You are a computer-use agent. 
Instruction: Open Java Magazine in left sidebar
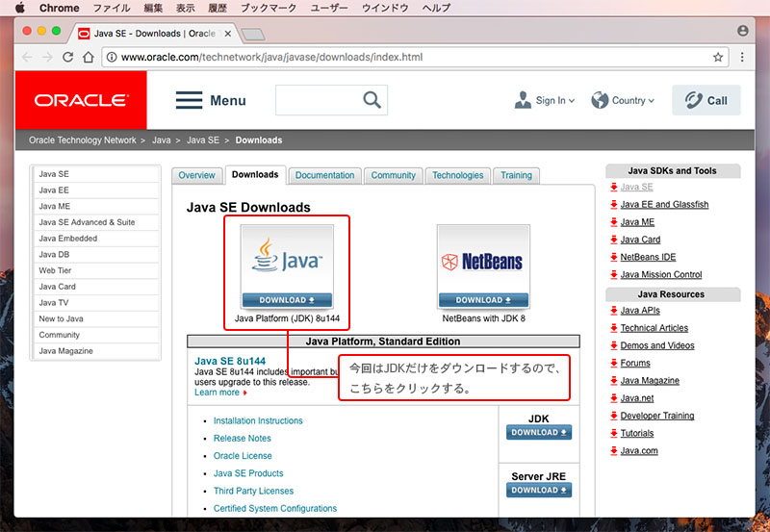[x=96, y=351]
